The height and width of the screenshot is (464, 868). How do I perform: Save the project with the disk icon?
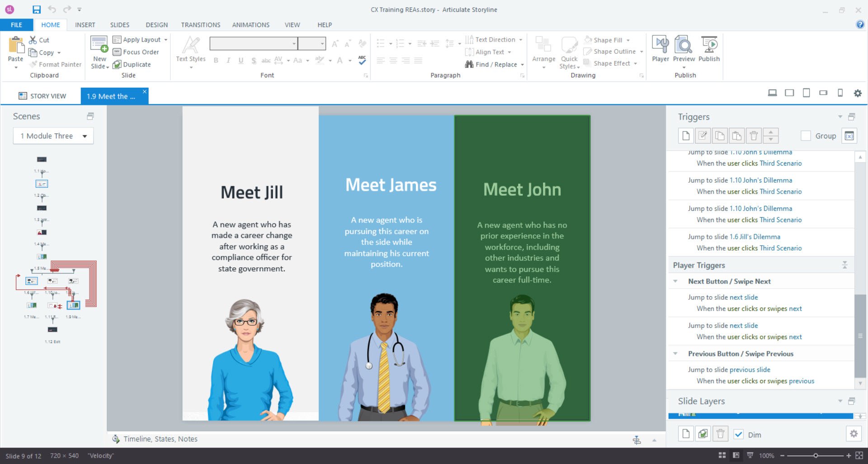click(37, 9)
